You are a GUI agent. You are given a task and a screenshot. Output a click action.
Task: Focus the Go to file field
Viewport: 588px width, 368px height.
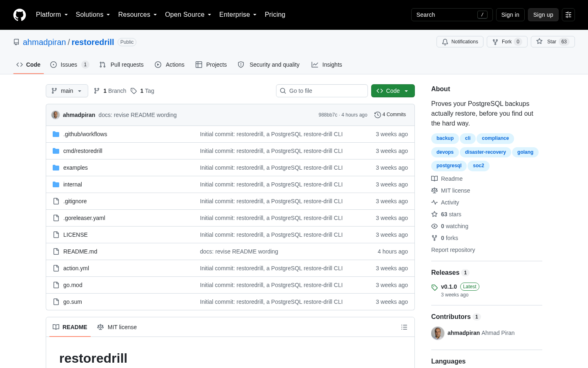click(322, 91)
